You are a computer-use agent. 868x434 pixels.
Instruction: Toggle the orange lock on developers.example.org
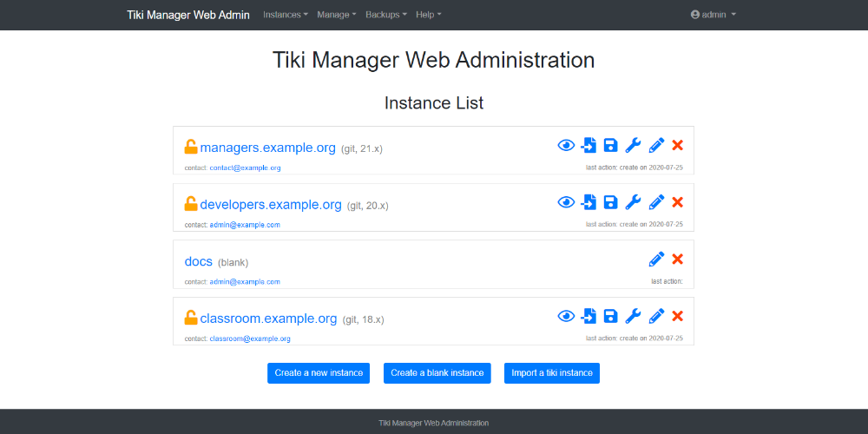point(190,204)
